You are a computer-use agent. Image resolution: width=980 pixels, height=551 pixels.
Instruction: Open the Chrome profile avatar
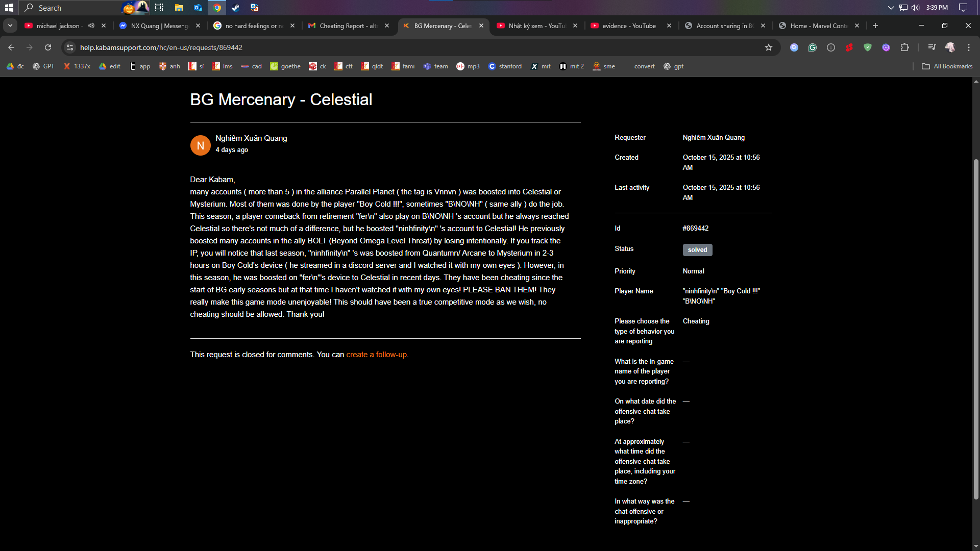click(950, 47)
